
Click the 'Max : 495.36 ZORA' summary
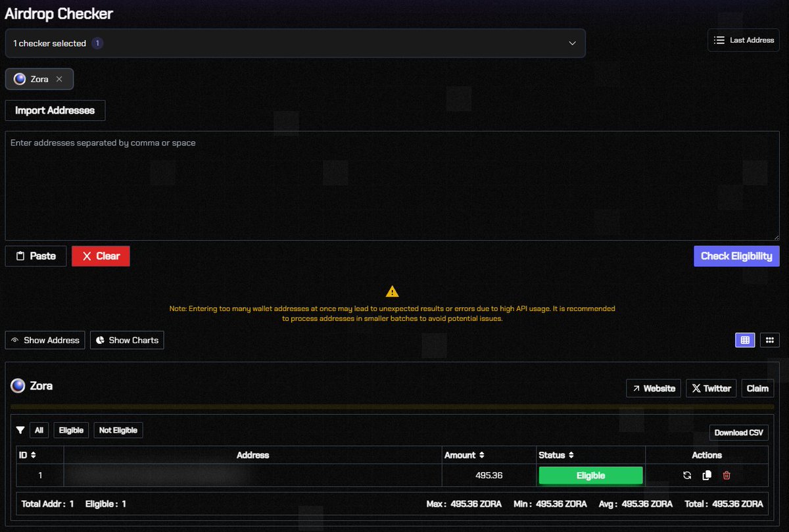(x=464, y=504)
